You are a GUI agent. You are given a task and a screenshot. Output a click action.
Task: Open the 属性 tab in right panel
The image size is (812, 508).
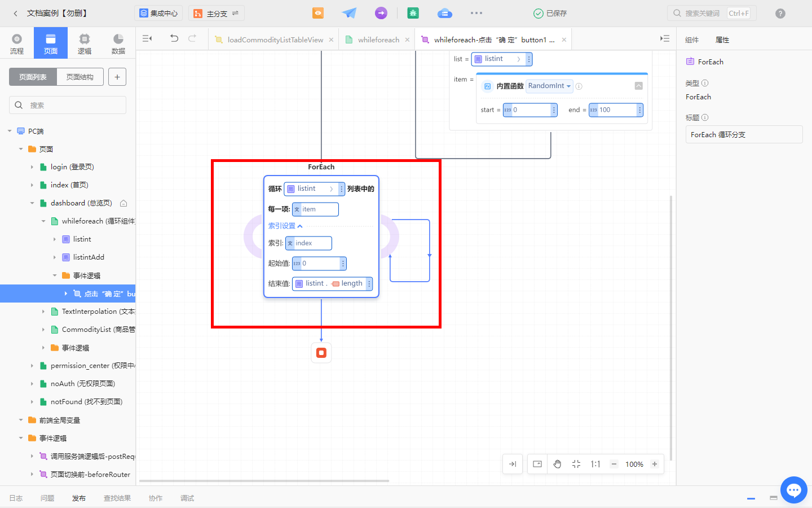point(722,40)
